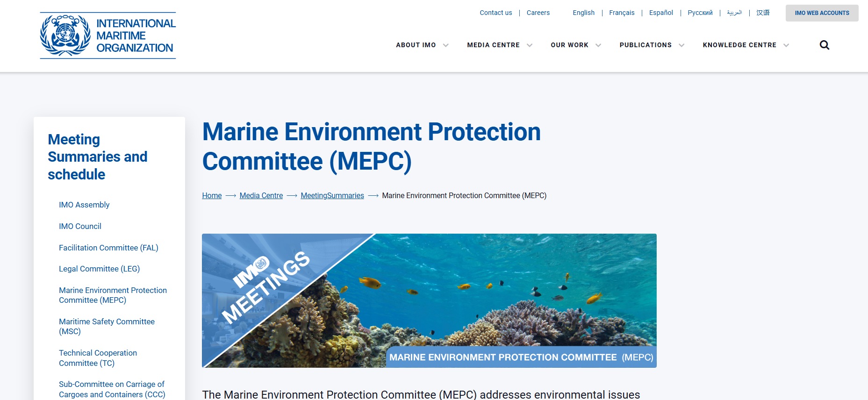The width and height of the screenshot is (868, 400).
Task: Open the Contact us link
Action: 495,13
